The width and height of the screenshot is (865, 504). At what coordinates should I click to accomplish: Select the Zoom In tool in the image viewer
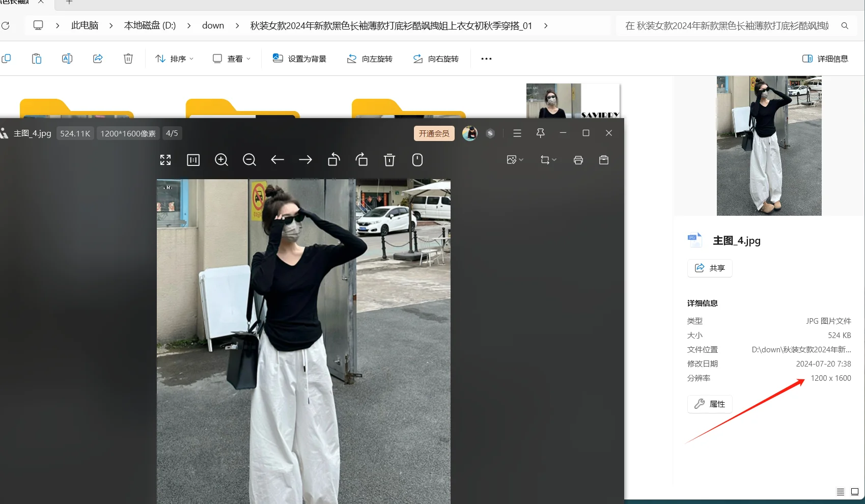(x=221, y=159)
